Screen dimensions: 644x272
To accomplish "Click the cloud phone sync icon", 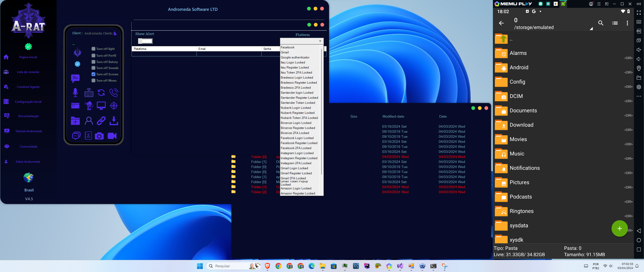I will coord(89,106).
